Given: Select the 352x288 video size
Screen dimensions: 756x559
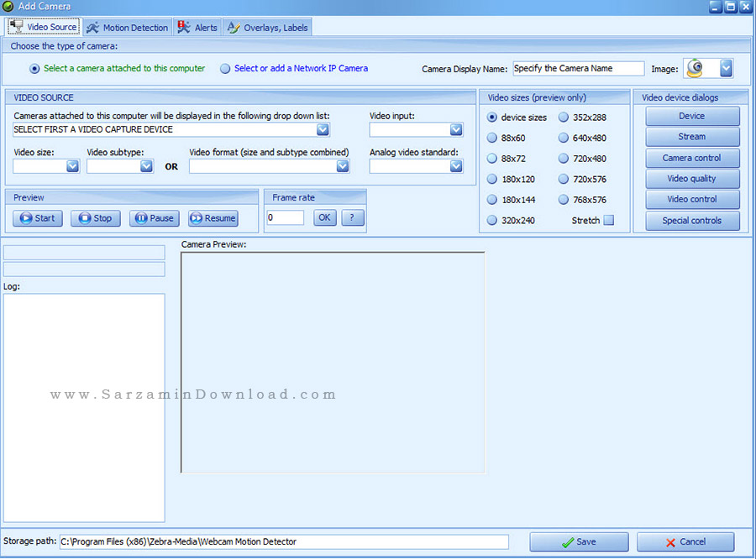Looking at the screenshot, I should [x=564, y=118].
